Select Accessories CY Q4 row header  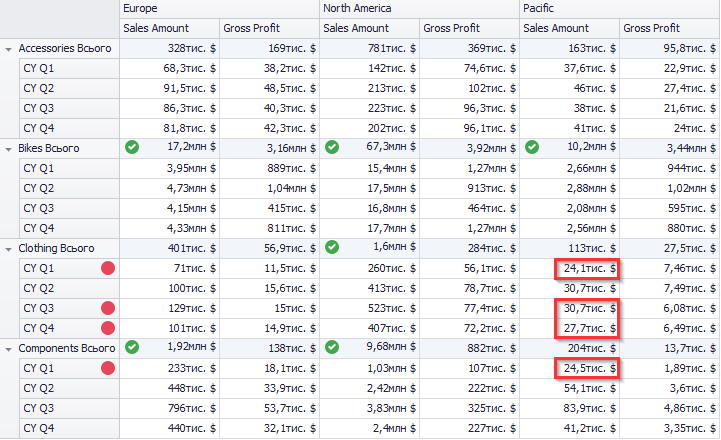(69, 128)
